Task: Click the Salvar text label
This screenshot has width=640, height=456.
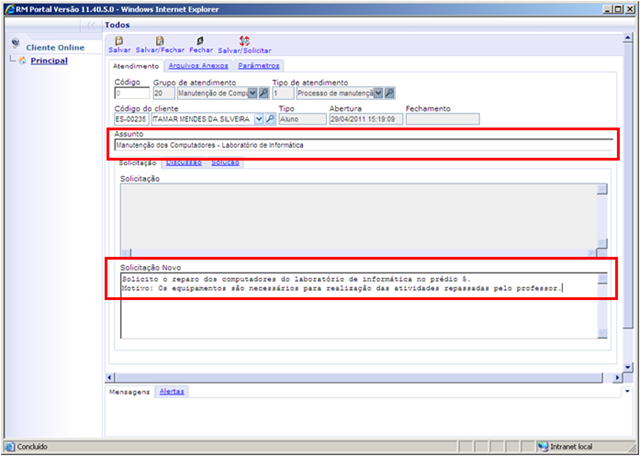Action: click(x=120, y=50)
